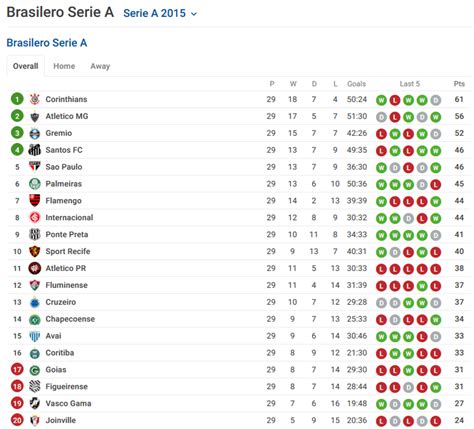Click the Vasco Gama crest icon

pos(35,403)
